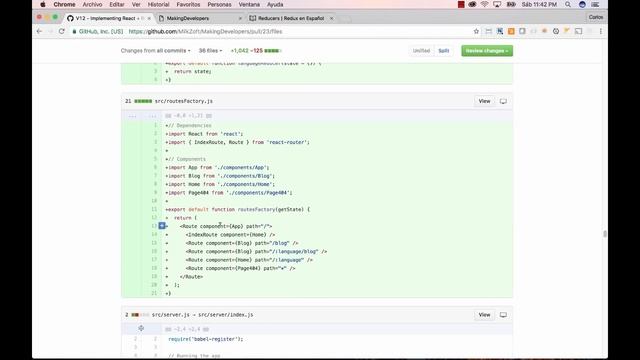Click the blue add-comment plus on line 13
The image size is (640, 360).
pyautogui.click(x=162, y=226)
